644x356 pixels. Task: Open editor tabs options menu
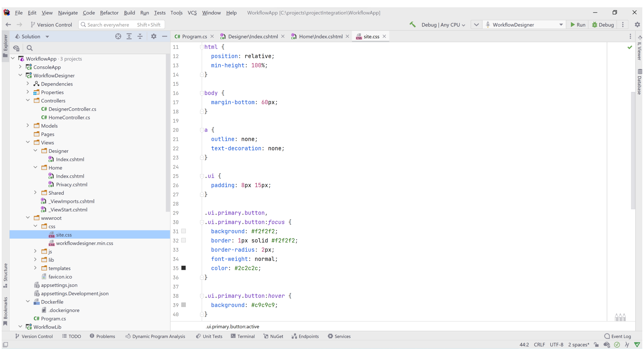(x=630, y=36)
